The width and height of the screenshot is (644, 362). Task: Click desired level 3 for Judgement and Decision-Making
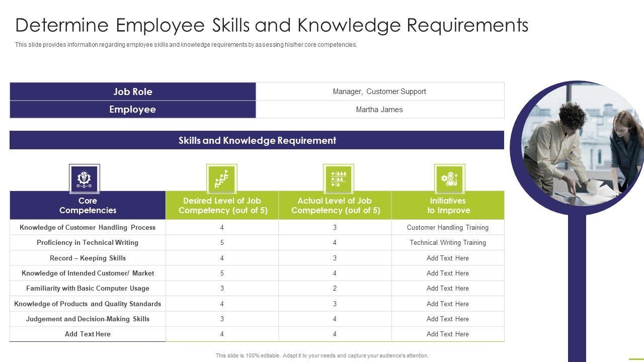pyautogui.click(x=222, y=319)
